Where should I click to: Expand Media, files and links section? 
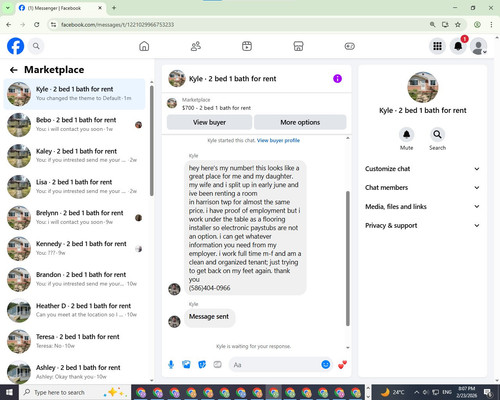(x=422, y=206)
